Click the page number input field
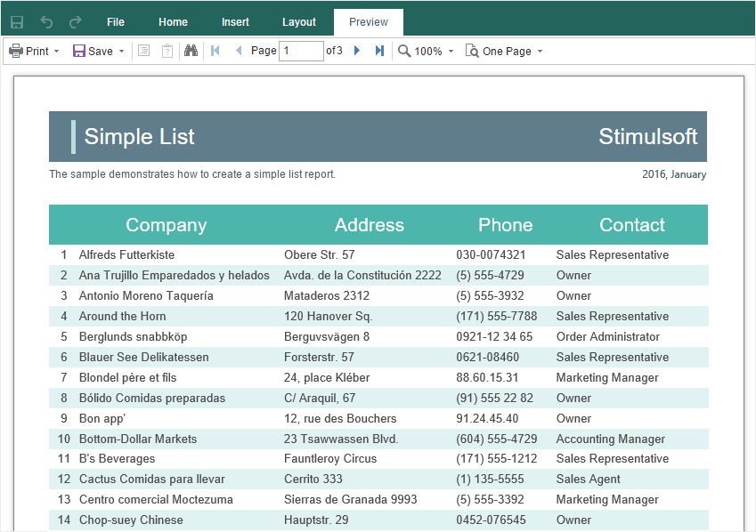Screen dimensions: 756x532 301,52
